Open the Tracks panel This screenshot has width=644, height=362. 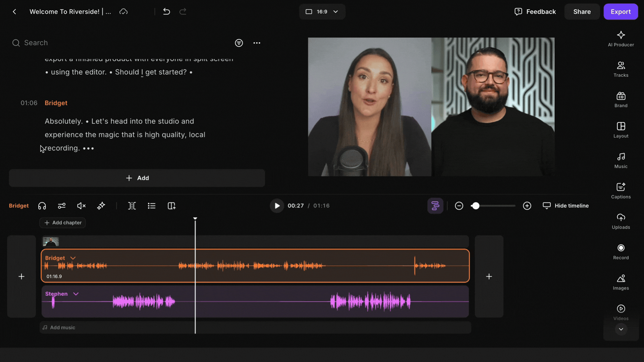pos(621,69)
